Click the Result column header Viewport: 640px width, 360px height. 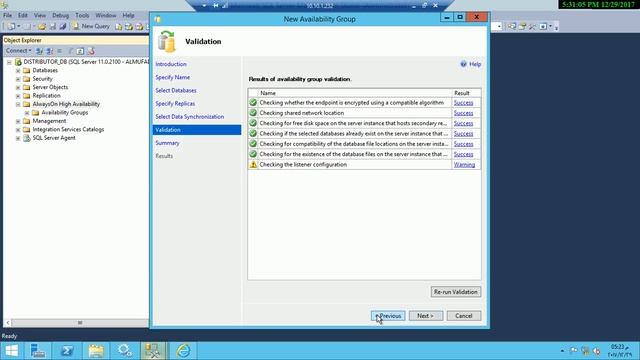tap(466, 93)
